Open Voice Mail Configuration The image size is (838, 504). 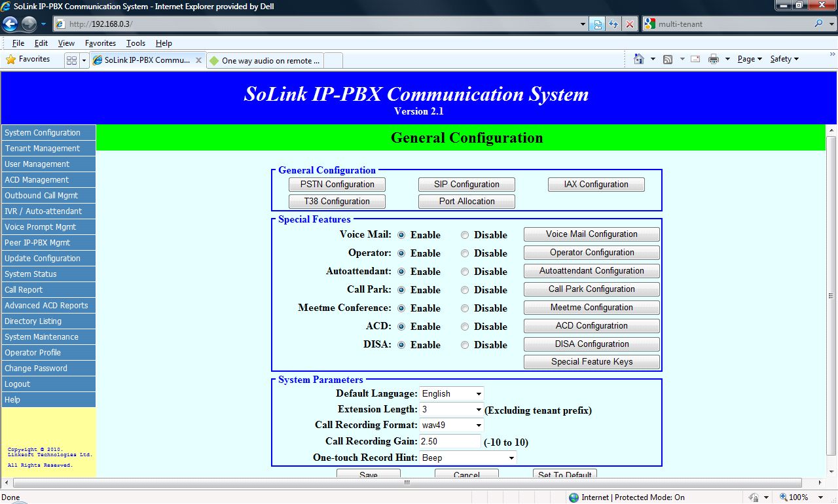pyautogui.click(x=592, y=234)
